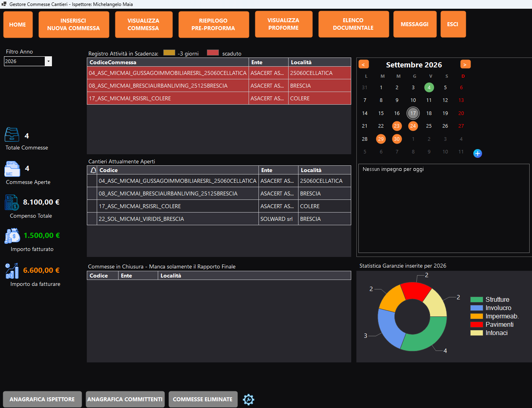Click the Commesse Aperte folder icon
This screenshot has width=532, height=408.
tap(12, 169)
